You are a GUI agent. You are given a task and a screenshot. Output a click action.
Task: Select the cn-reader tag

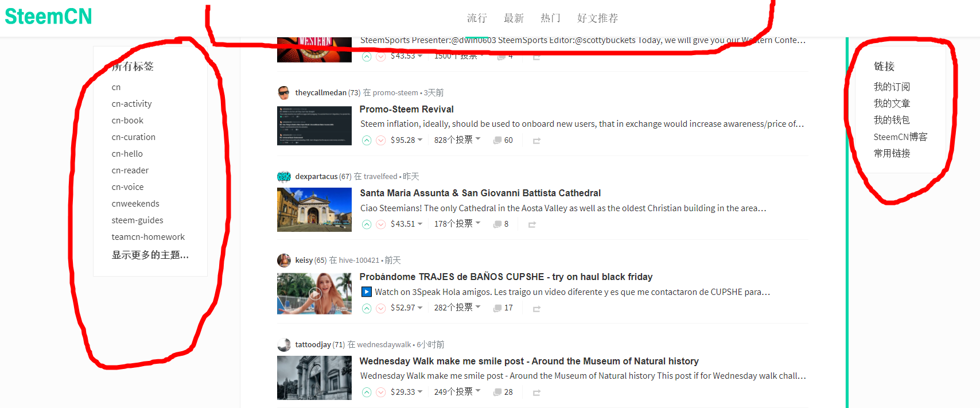coord(130,170)
